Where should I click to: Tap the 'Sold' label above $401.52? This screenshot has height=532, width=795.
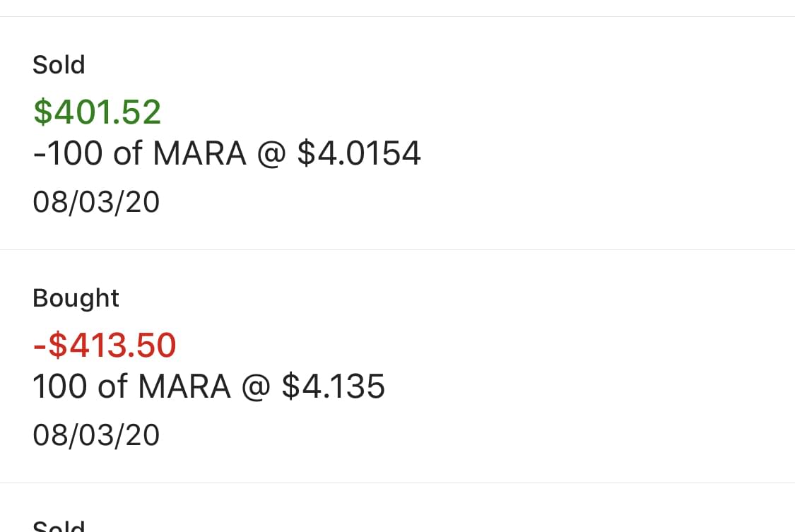(59, 65)
